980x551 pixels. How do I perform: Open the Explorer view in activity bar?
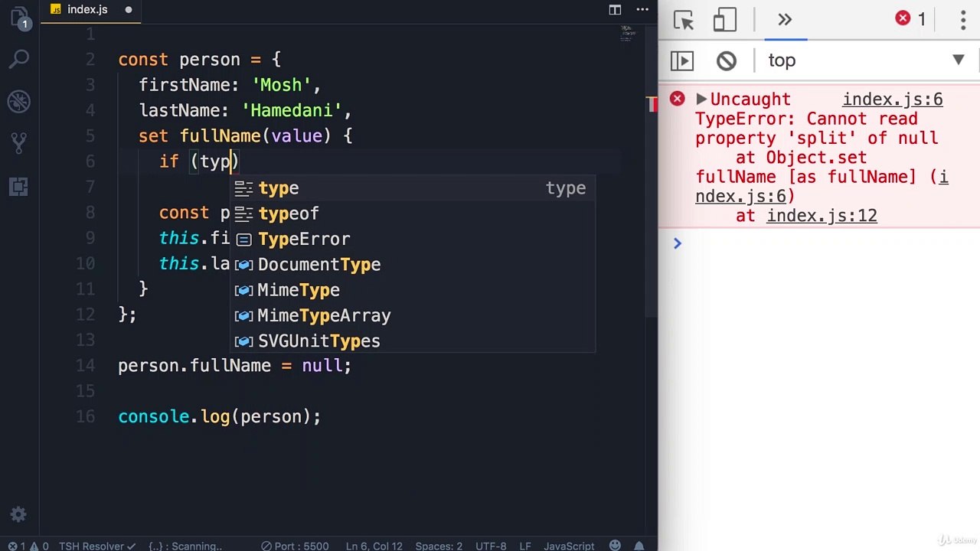coord(19,18)
